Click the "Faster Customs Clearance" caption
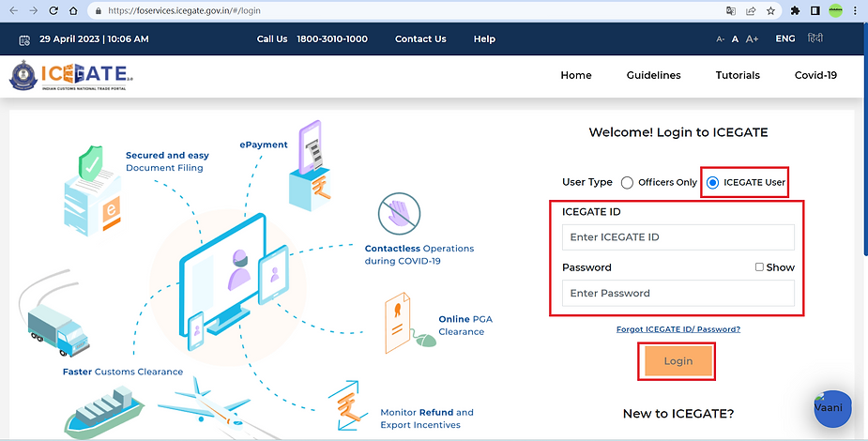This screenshot has height=441, width=868. tap(122, 372)
